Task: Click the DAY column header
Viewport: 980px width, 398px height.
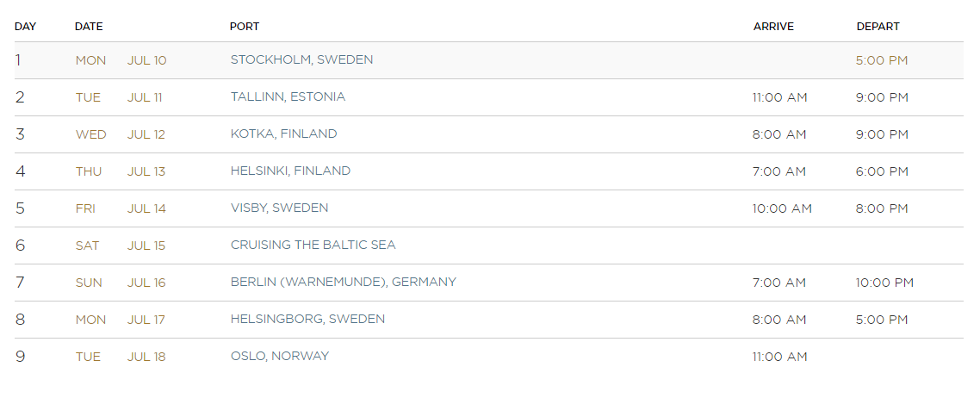Action: 26,26
